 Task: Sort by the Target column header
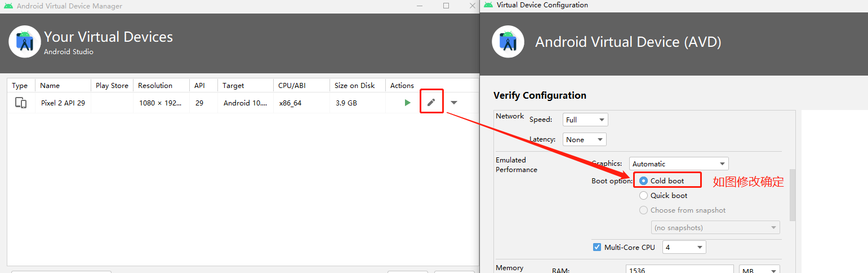point(245,86)
